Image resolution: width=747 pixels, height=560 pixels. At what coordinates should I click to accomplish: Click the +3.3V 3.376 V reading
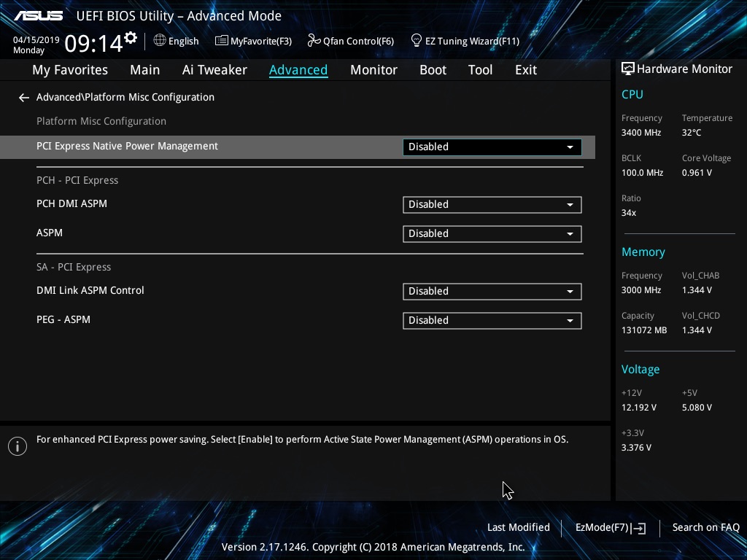point(636,448)
